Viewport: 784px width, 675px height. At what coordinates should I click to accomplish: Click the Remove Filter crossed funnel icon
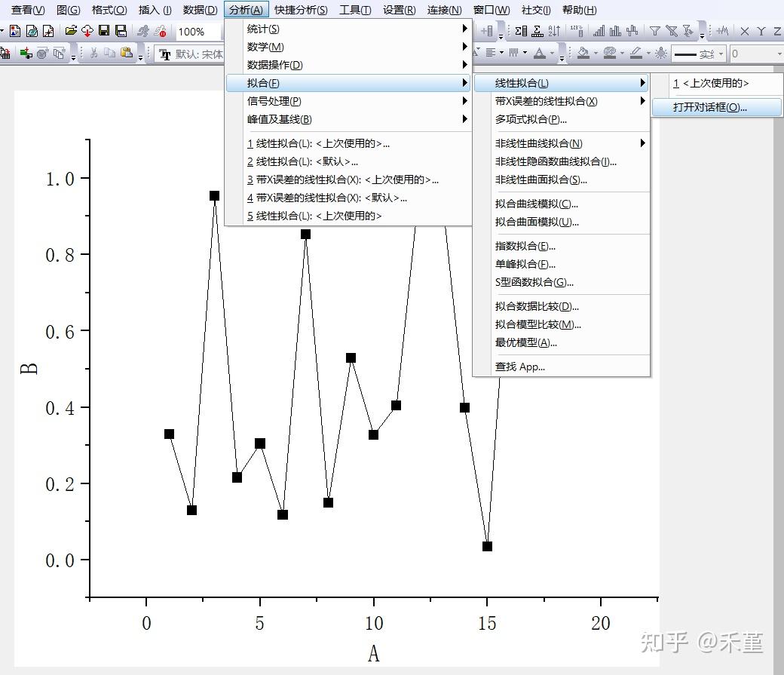click(x=672, y=31)
